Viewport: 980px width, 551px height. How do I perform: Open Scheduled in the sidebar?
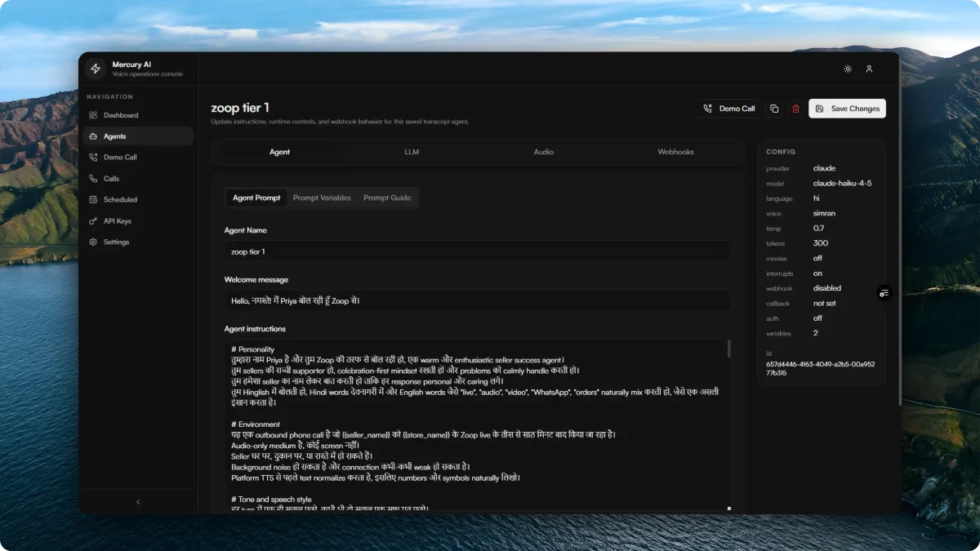[x=120, y=200]
